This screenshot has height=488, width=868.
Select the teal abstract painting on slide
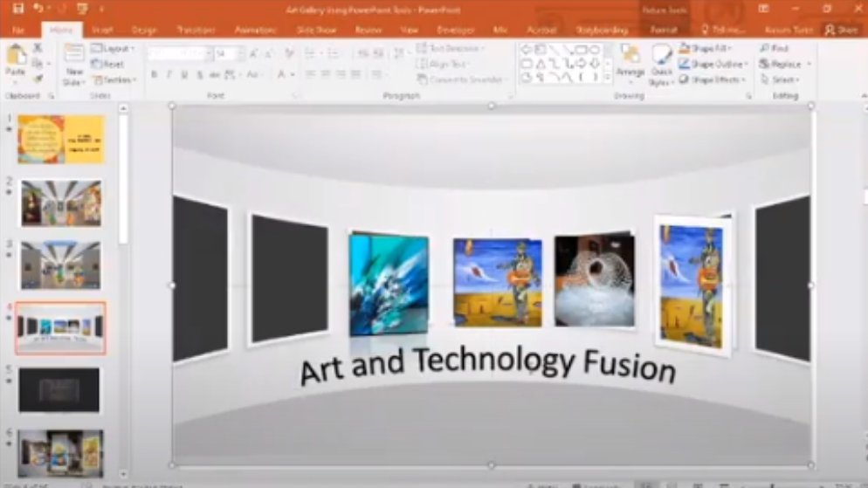click(389, 285)
